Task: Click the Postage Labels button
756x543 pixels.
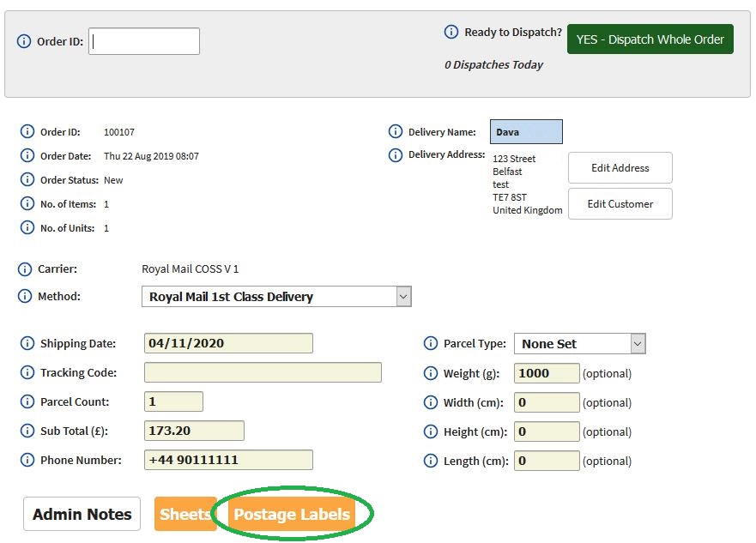Action: click(x=292, y=514)
